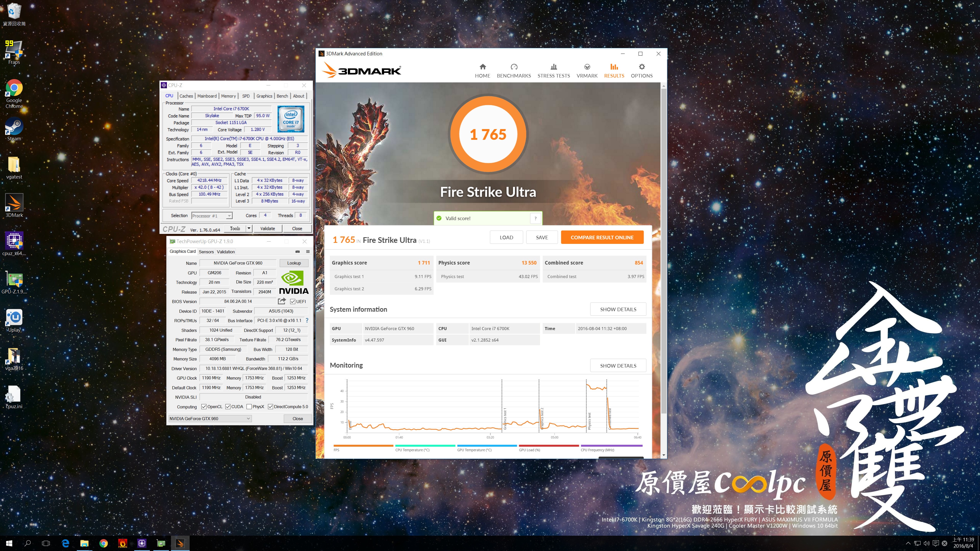Switch to the Bench tab in CPU-Z
The image size is (980, 551).
(x=282, y=96)
